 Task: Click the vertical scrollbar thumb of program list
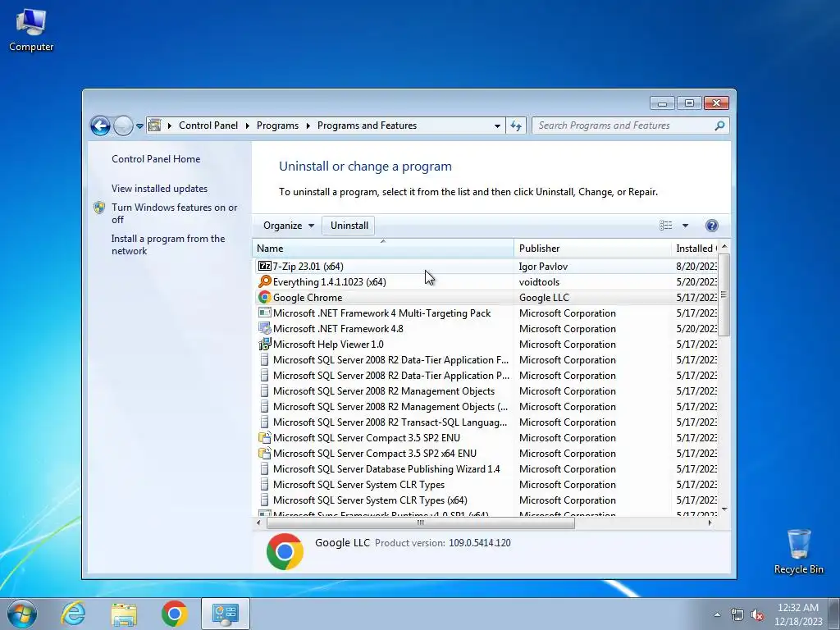point(724,294)
